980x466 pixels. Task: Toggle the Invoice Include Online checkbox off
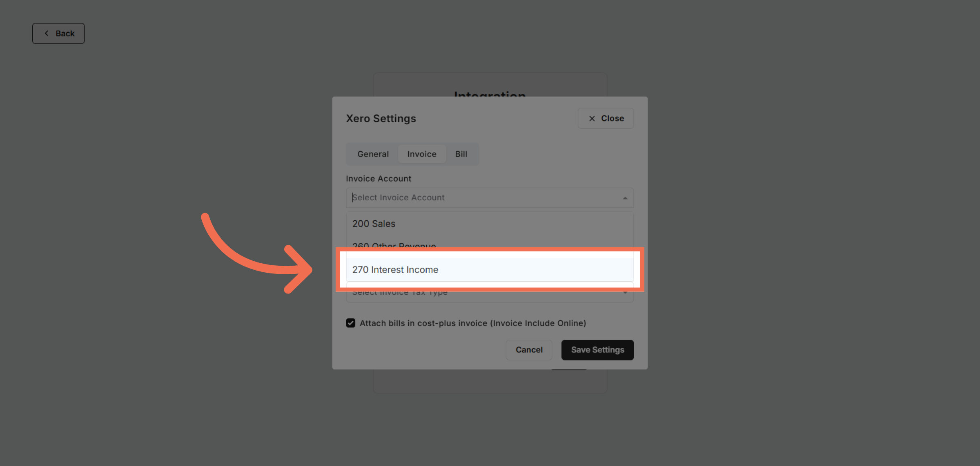351,323
